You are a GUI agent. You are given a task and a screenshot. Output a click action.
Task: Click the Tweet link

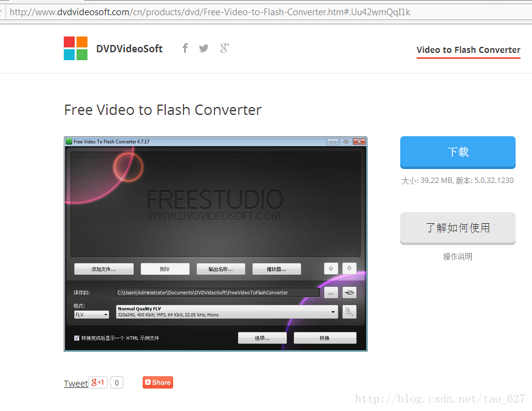tap(76, 383)
